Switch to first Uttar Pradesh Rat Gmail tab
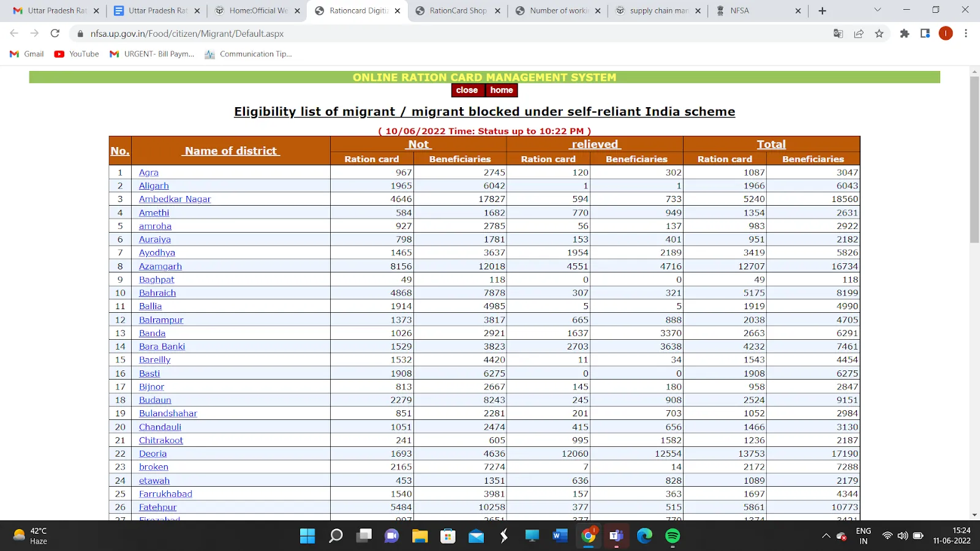The height and width of the screenshot is (551, 980). point(56,10)
